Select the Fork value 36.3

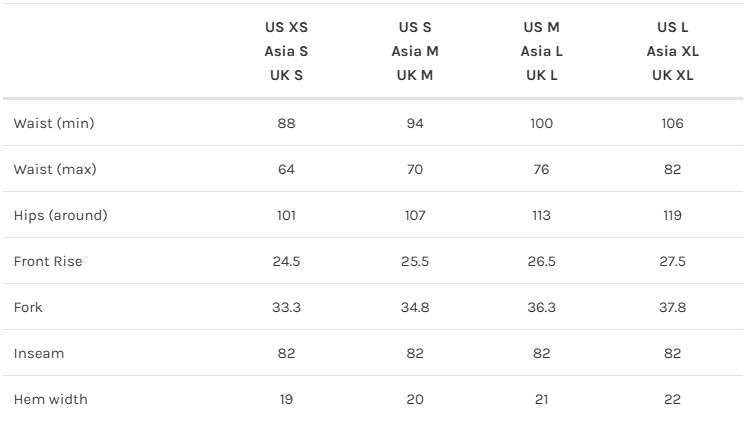coord(542,307)
